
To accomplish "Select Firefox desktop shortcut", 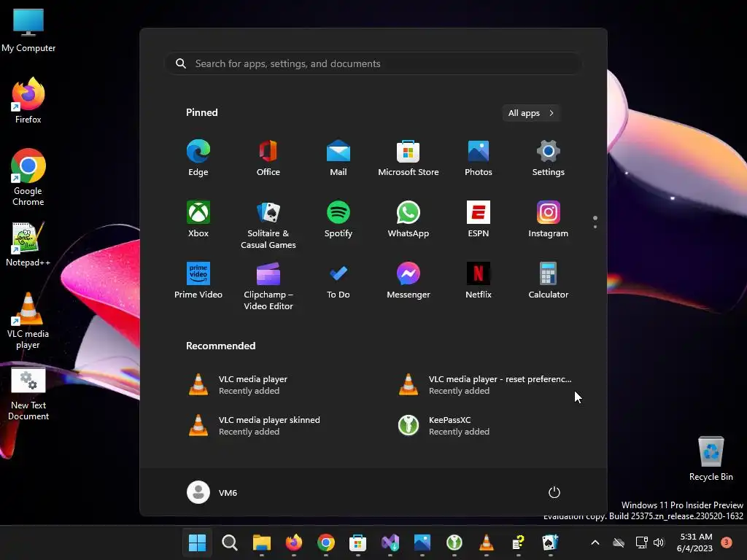I will point(28,101).
